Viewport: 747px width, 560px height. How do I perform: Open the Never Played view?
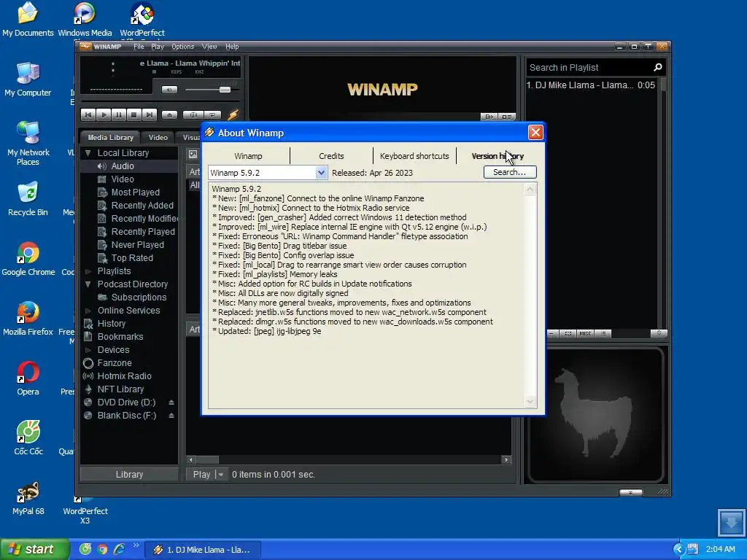(x=137, y=245)
